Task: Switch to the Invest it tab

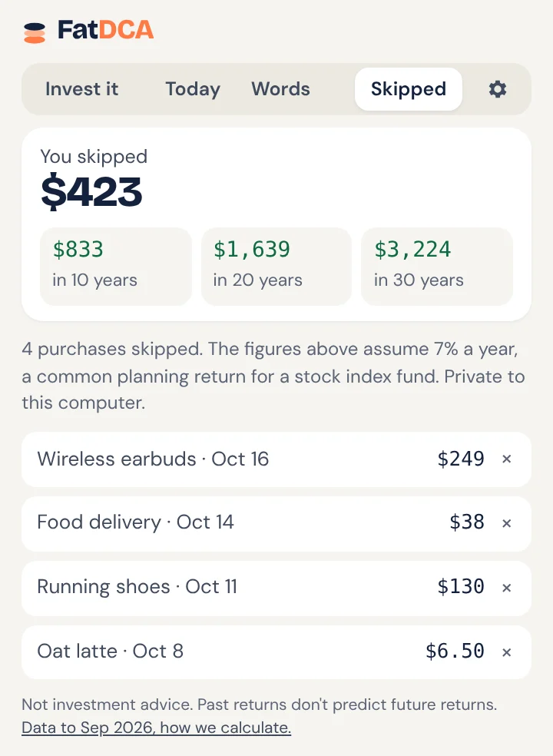Action: pyautogui.click(x=82, y=89)
